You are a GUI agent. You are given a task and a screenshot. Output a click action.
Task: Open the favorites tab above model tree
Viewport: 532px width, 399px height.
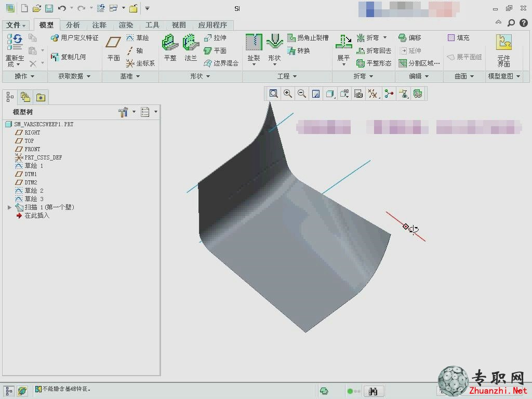(x=41, y=97)
